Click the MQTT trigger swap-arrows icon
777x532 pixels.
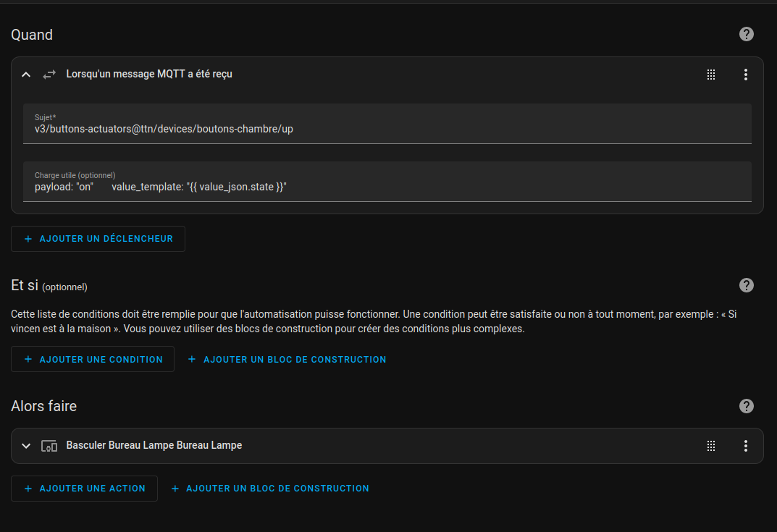pyautogui.click(x=49, y=75)
